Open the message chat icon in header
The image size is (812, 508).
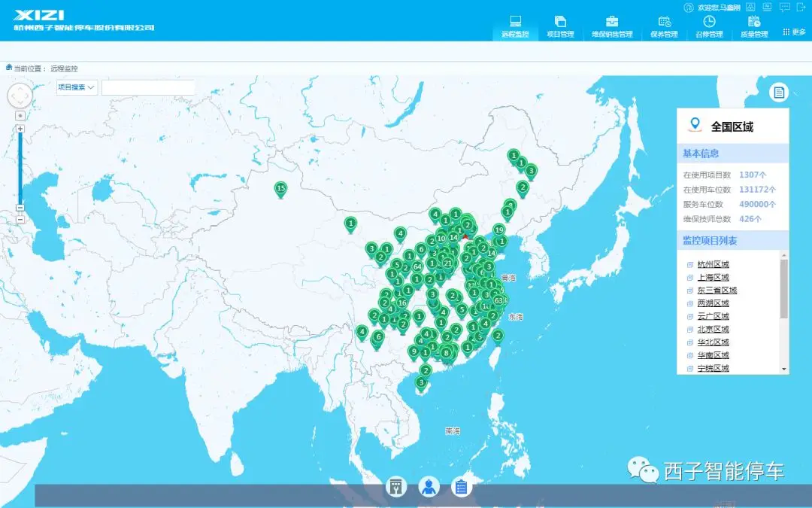(x=784, y=8)
